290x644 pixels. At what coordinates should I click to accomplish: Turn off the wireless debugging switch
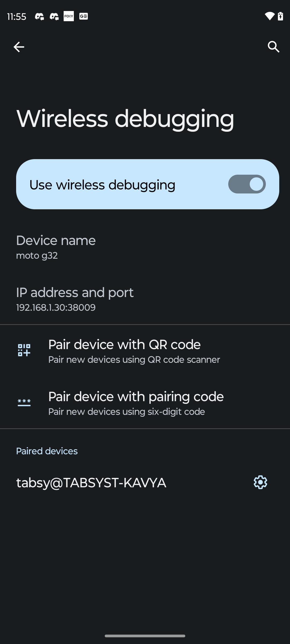point(247,184)
